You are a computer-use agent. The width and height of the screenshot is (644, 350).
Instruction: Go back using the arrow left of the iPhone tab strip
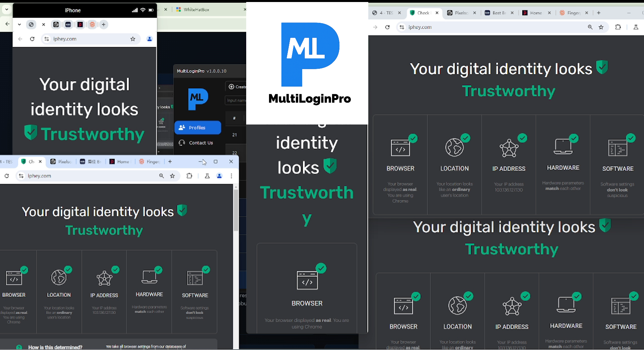tap(7, 24)
